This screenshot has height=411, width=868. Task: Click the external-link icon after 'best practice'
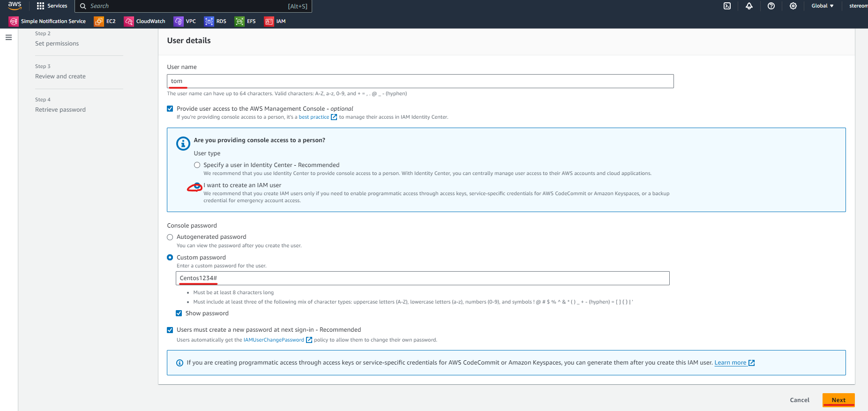[x=334, y=117]
